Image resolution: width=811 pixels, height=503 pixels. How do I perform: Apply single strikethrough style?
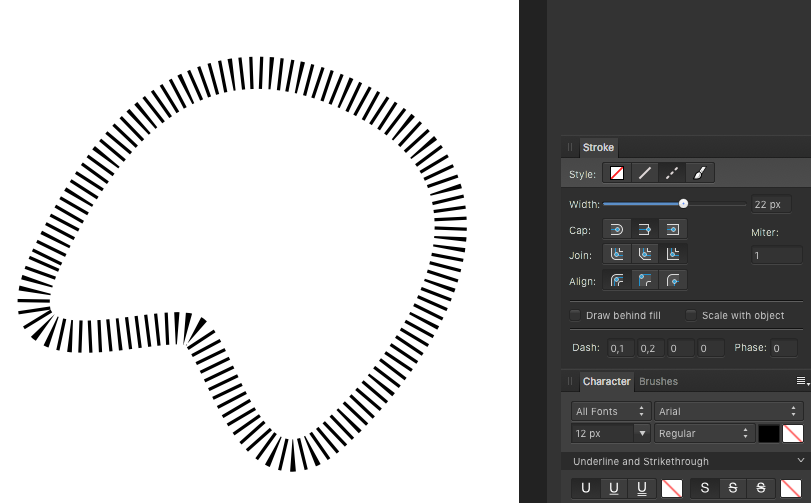click(732, 488)
